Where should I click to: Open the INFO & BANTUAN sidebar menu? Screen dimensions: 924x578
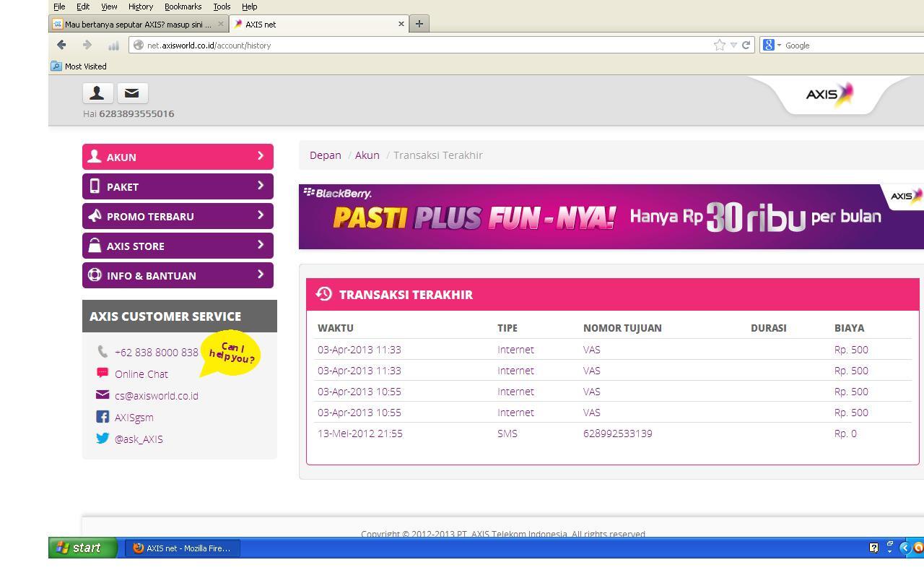click(x=178, y=275)
